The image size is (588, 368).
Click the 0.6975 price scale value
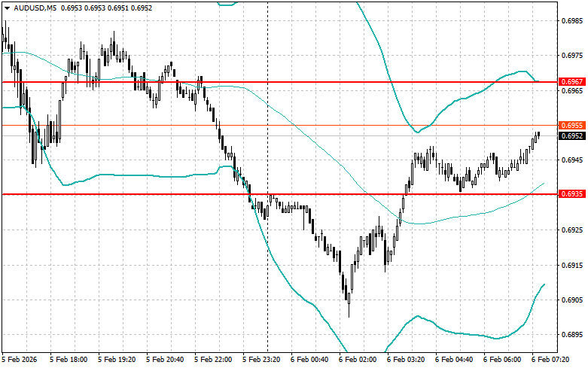click(572, 56)
